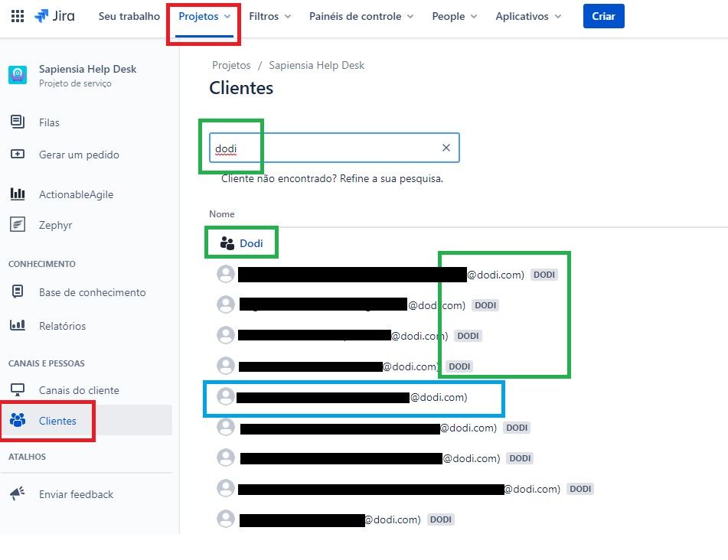Screen dimensions: 728x560
Task: Select Clientes in the sidebar
Action: click(57, 421)
